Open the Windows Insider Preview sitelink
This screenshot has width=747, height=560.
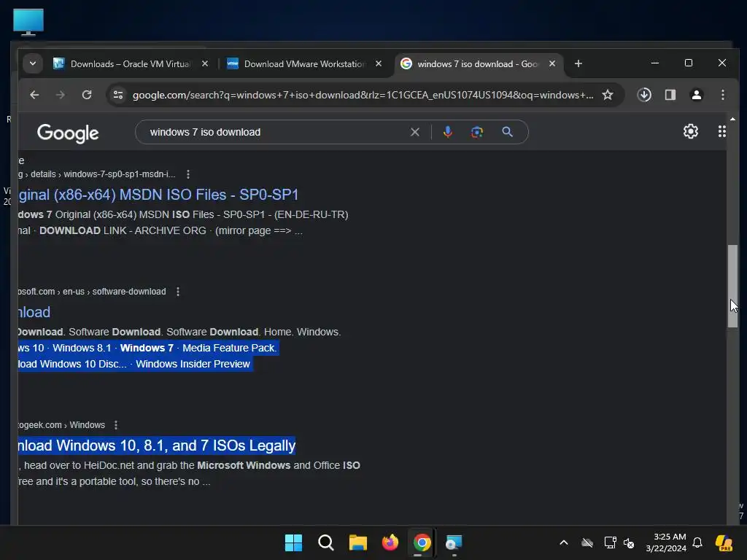click(193, 364)
